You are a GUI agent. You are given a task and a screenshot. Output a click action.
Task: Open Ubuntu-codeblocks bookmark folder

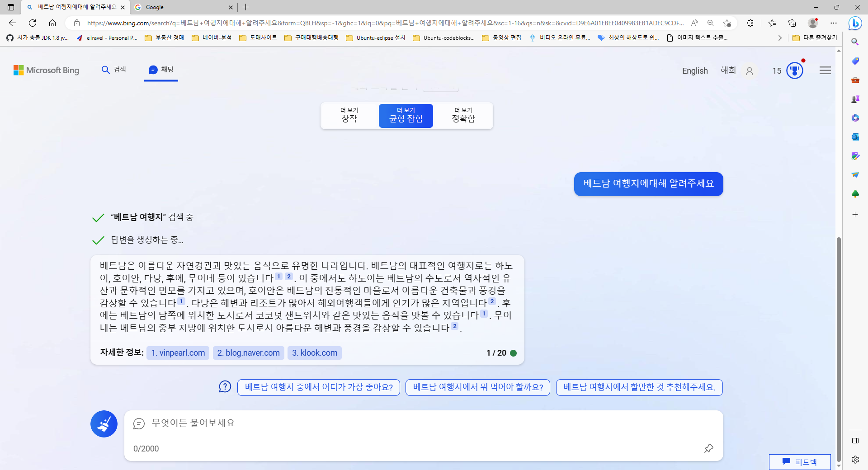(444, 38)
